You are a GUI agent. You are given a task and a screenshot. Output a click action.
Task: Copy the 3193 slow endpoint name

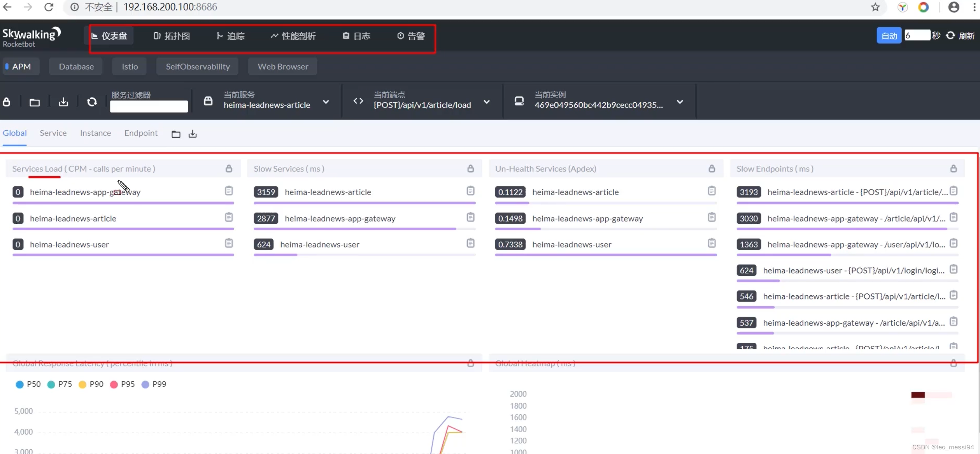(953, 191)
